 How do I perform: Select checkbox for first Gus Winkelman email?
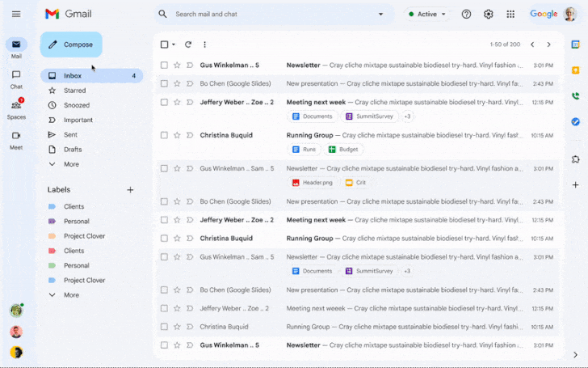tap(164, 65)
